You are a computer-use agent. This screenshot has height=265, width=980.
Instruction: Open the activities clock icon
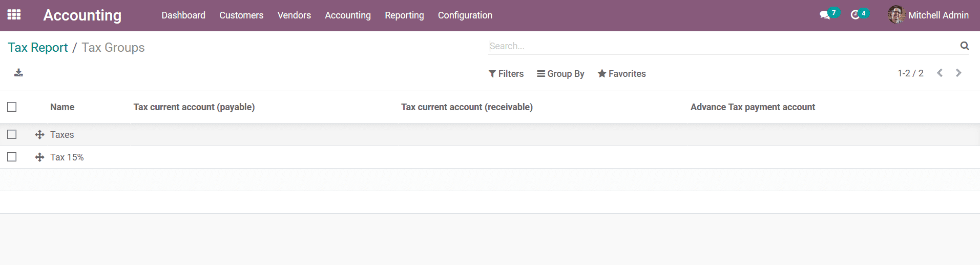pyautogui.click(x=855, y=15)
